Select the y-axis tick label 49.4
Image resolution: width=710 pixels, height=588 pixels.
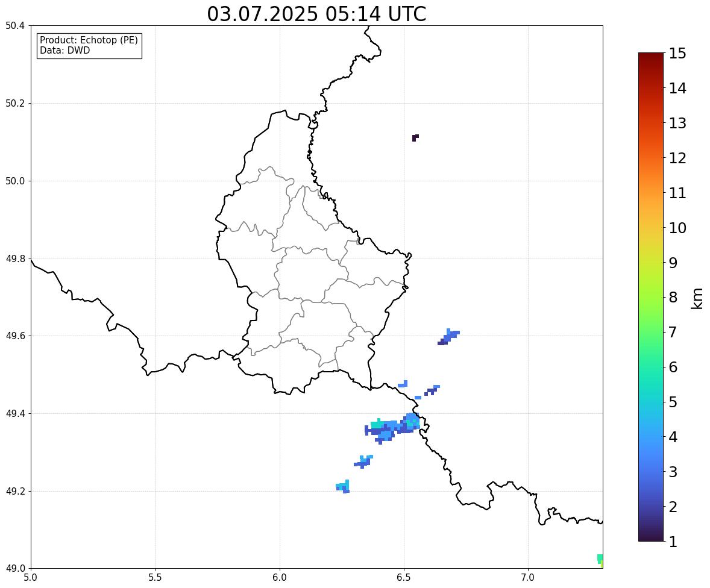[14, 413]
